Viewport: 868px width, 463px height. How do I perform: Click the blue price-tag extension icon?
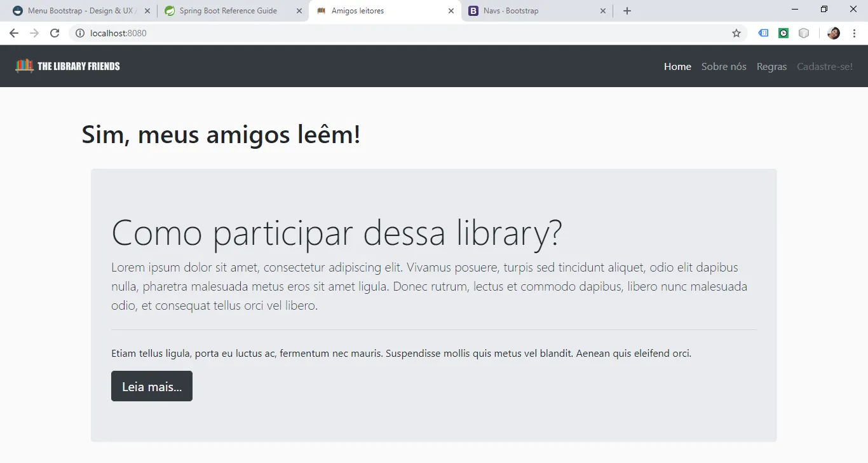coord(763,32)
